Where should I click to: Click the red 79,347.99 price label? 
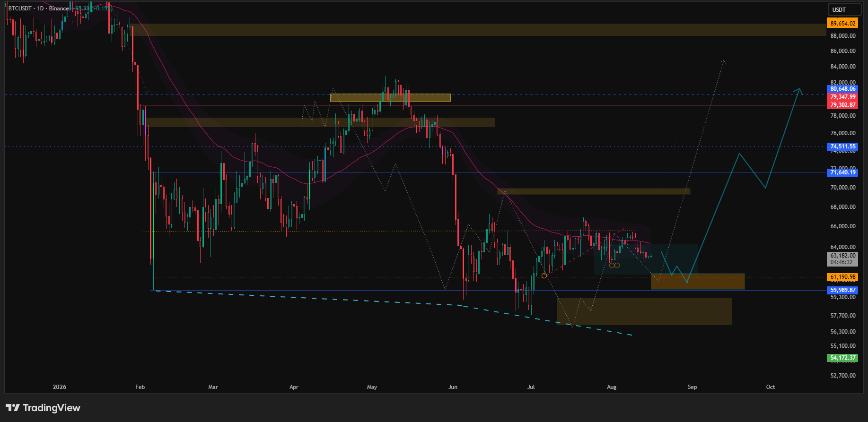click(x=842, y=97)
